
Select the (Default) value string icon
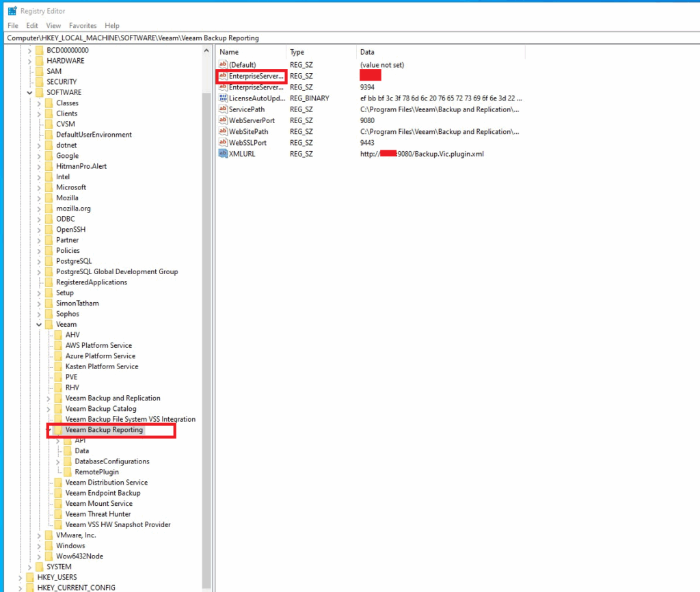coord(224,64)
